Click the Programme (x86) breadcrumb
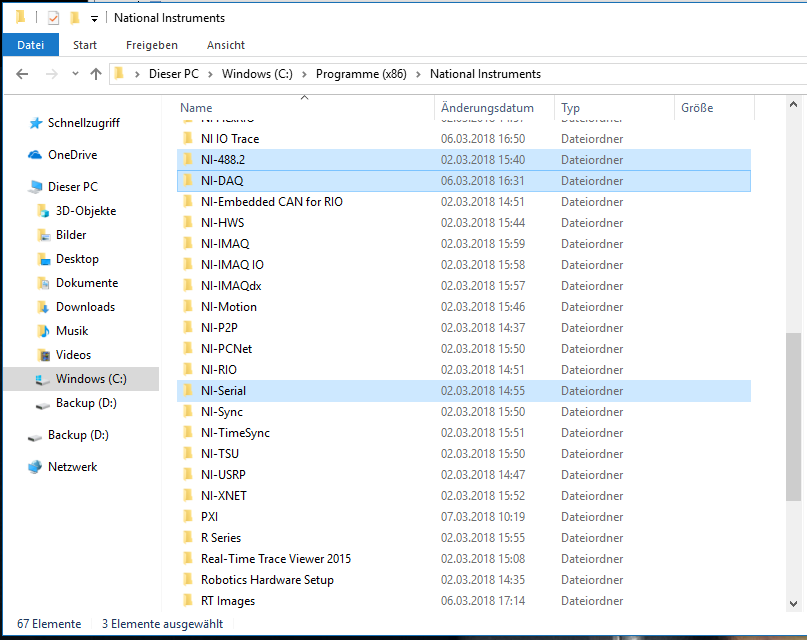 (361, 74)
